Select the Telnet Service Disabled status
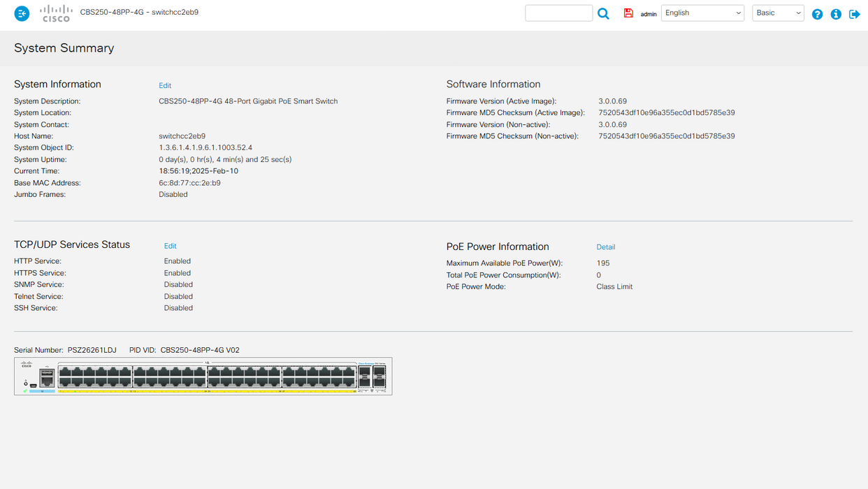 (178, 297)
